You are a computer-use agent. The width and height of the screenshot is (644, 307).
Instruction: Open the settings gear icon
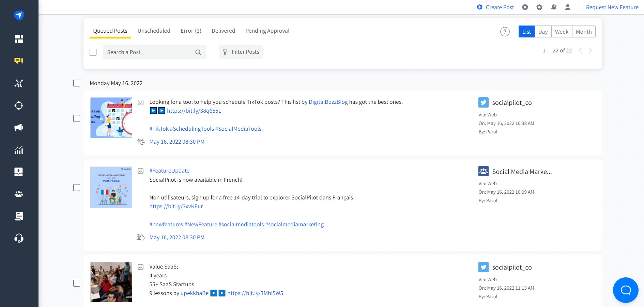(539, 7)
